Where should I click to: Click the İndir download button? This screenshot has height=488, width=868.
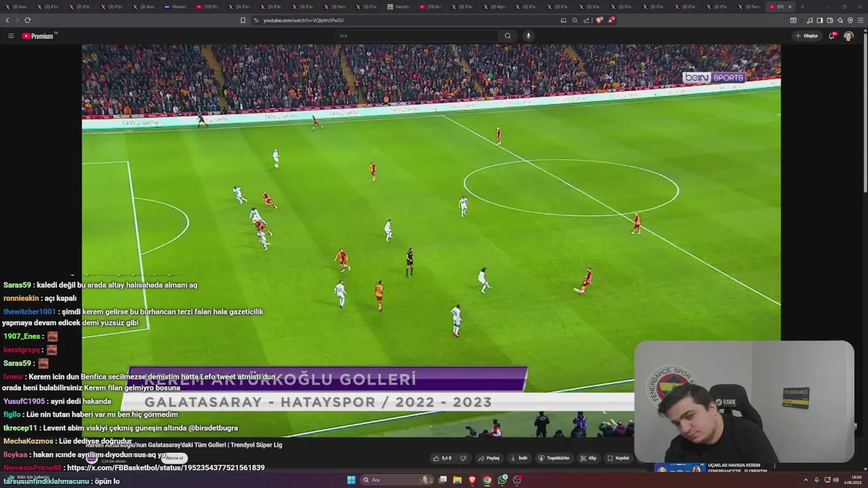click(x=519, y=458)
